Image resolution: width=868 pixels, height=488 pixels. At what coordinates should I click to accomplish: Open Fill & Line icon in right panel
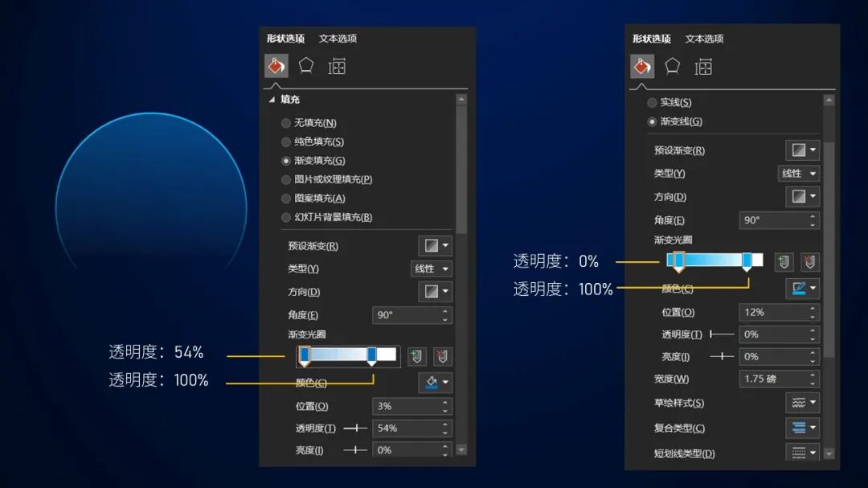click(x=642, y=67)
